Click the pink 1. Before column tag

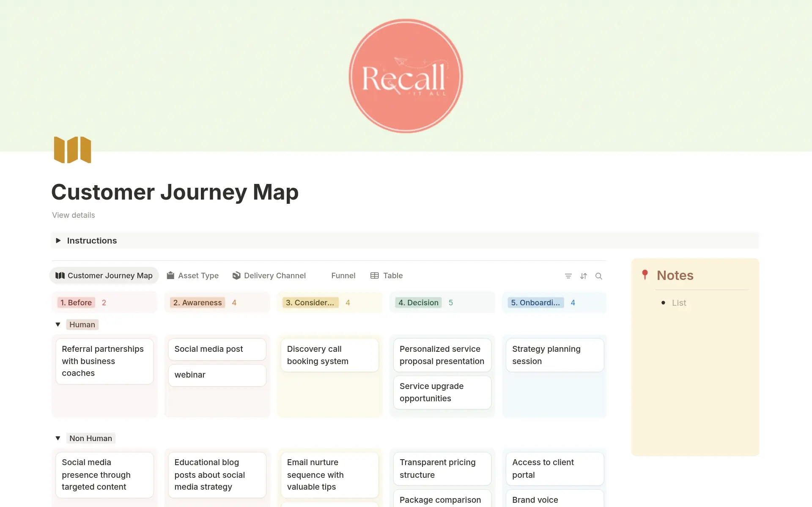coord(76,302)
